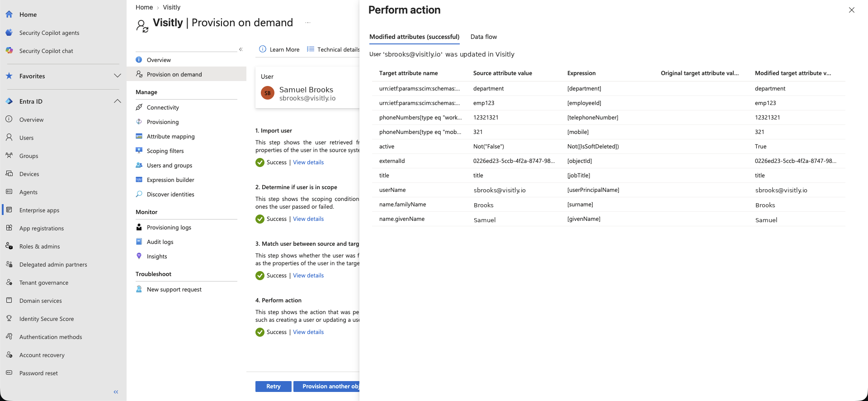Open Security Copilot chat icon

pyautogui.click(x=9, y=51)
